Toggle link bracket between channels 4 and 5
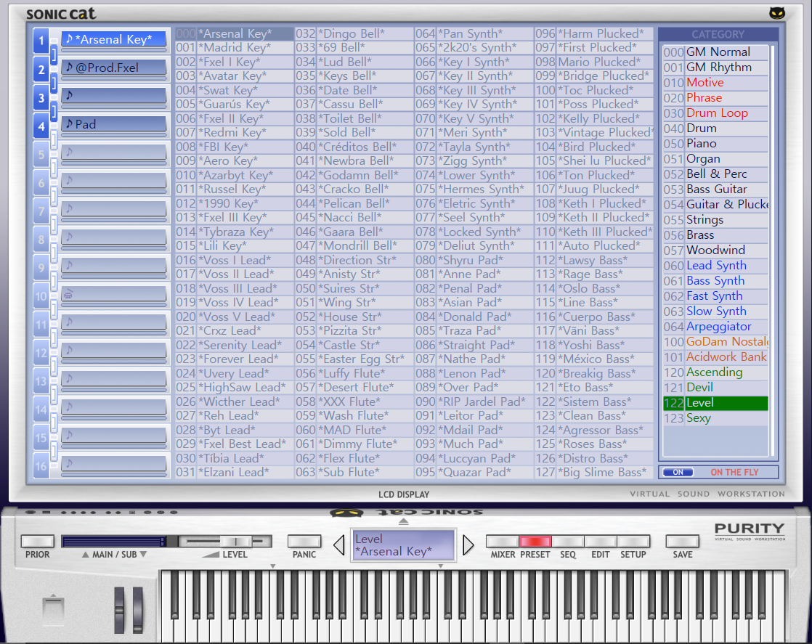 point(53,140)
